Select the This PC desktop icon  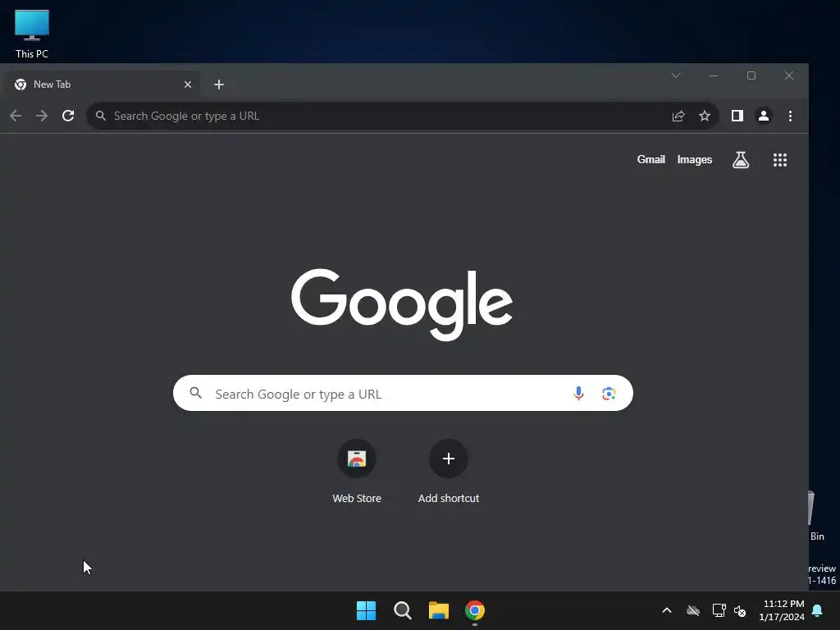[x=32, y=34]
